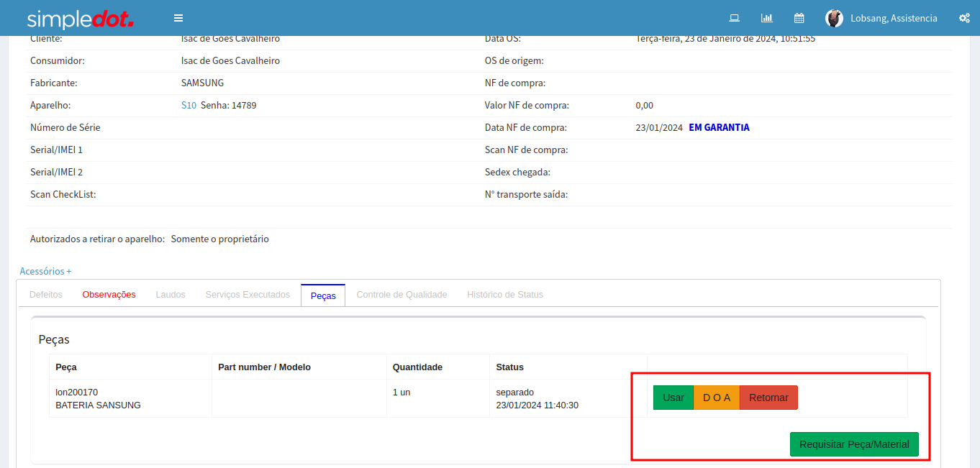The height and width of the screenshot is (468, 980).
Task: Click the user avatar picture
Action: (x=834, y=19)
